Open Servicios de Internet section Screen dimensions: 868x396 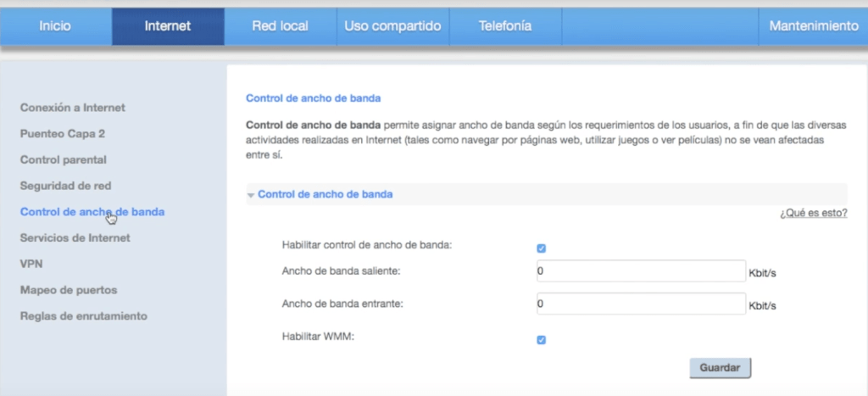(75, 238)
